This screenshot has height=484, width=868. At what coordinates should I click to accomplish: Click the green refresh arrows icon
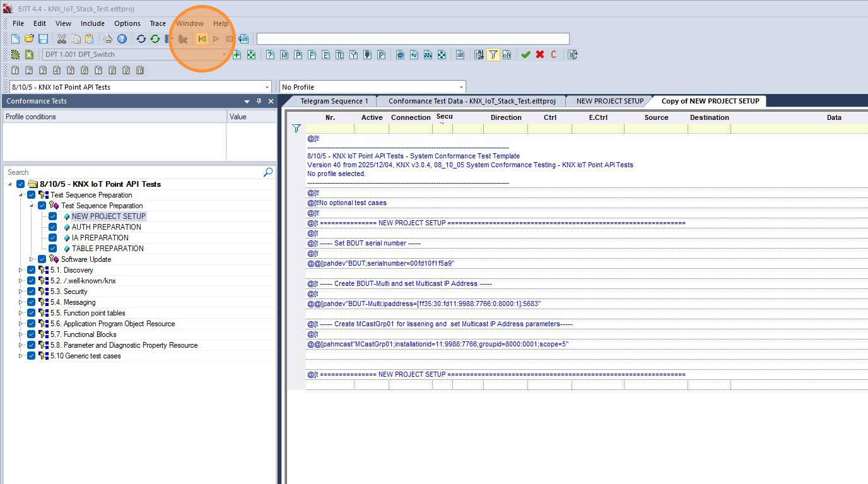click(155, 39)
